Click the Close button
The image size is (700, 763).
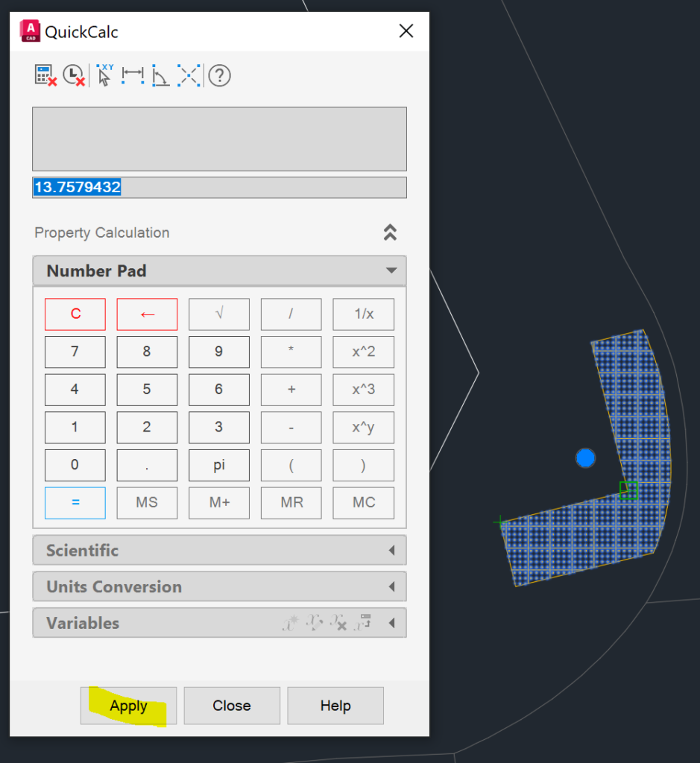pyautogui.click(x=232, y=706)
